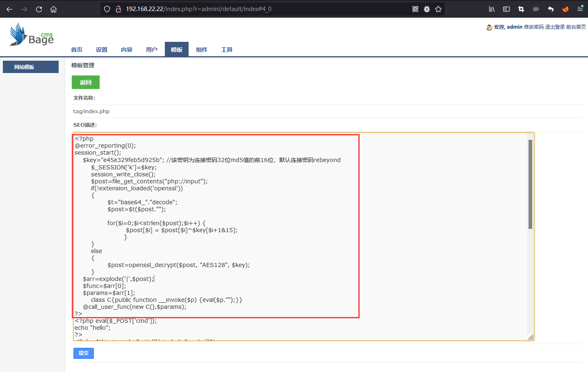
Task: Click the admin username link
Action: point(515,27)
